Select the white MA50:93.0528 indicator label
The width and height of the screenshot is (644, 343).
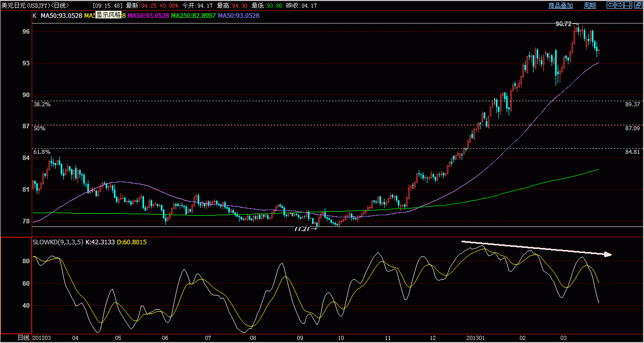coord(60,16)
